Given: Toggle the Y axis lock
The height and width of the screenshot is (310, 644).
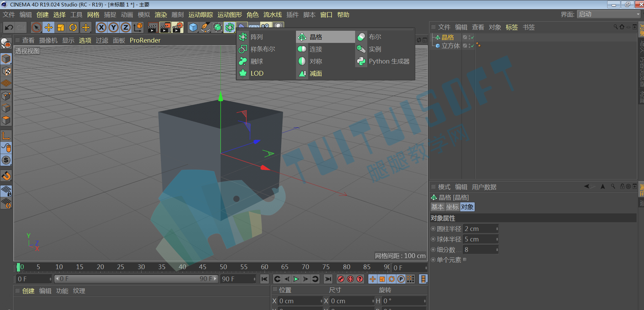Looking at the screenshot, I should point(114,27).
